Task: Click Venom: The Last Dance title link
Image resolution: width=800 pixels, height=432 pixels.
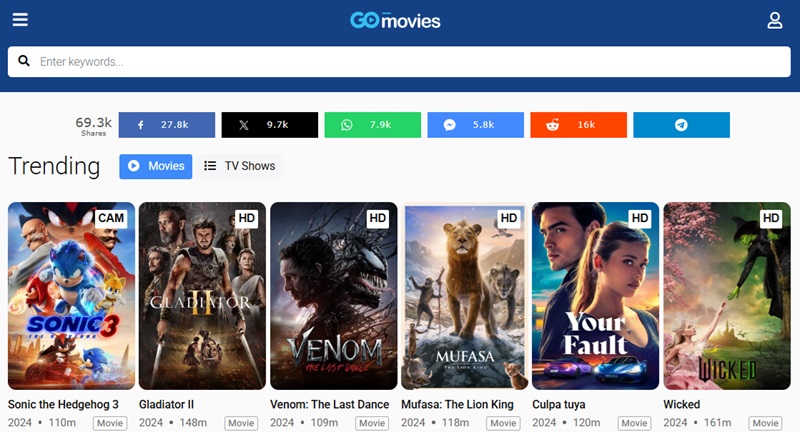Action: coord(330,404)
